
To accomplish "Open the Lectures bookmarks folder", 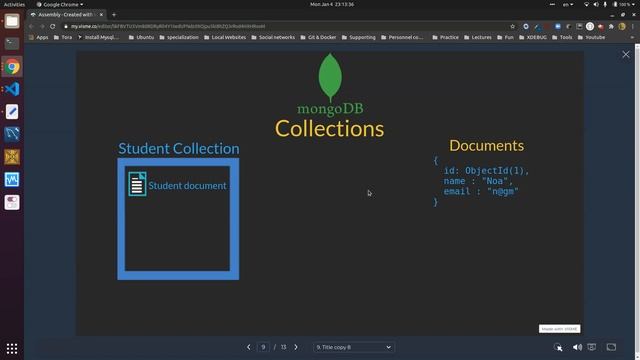I will click(478, 37).
